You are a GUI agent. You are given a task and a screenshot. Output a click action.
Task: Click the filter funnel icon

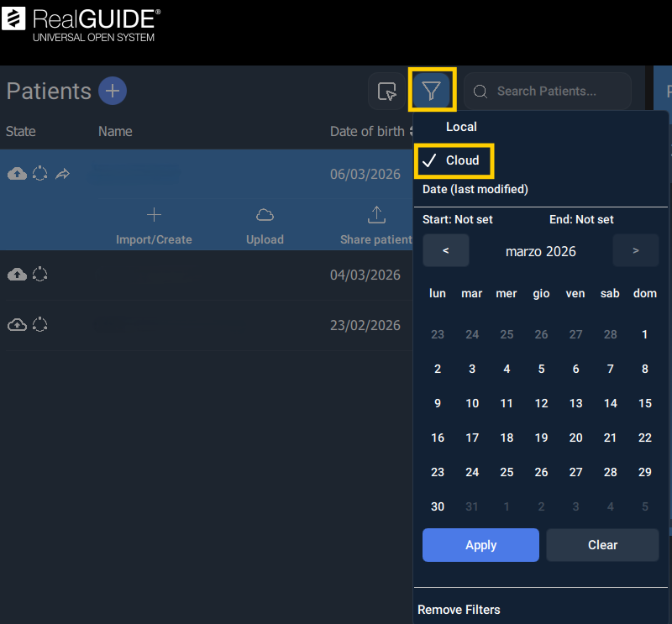coord(432,91)
